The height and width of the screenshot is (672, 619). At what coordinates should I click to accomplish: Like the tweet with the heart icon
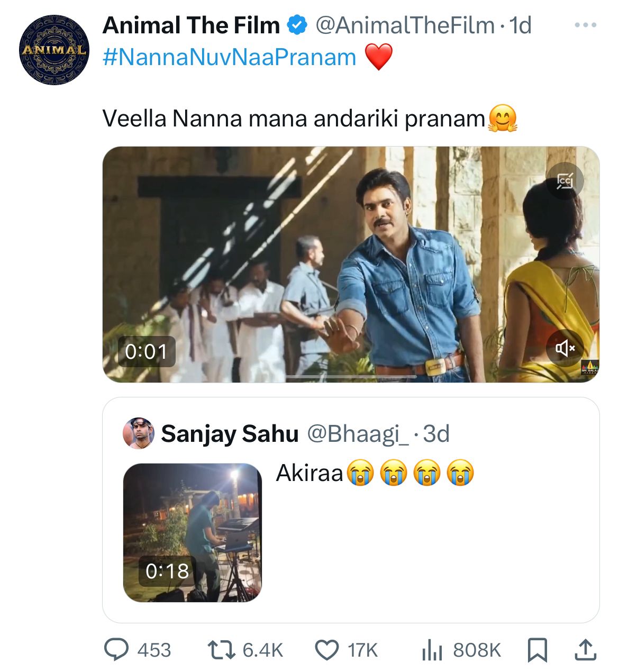click(x=327, y=650)
